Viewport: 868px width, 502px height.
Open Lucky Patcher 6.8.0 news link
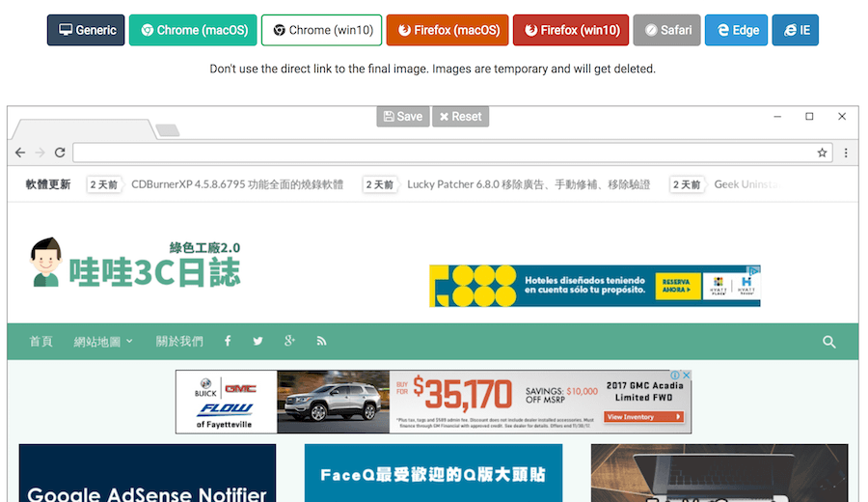[x=529, y=184]
